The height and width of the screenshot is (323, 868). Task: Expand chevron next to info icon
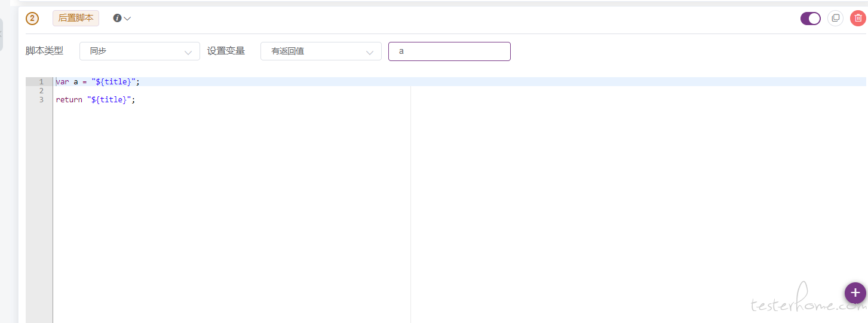[x=127, y=19]
